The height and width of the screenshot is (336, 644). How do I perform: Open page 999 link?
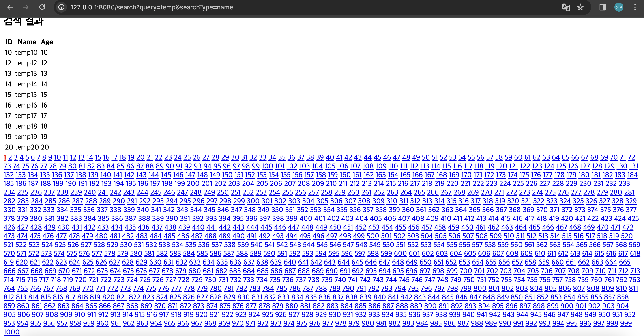point(626,324)
